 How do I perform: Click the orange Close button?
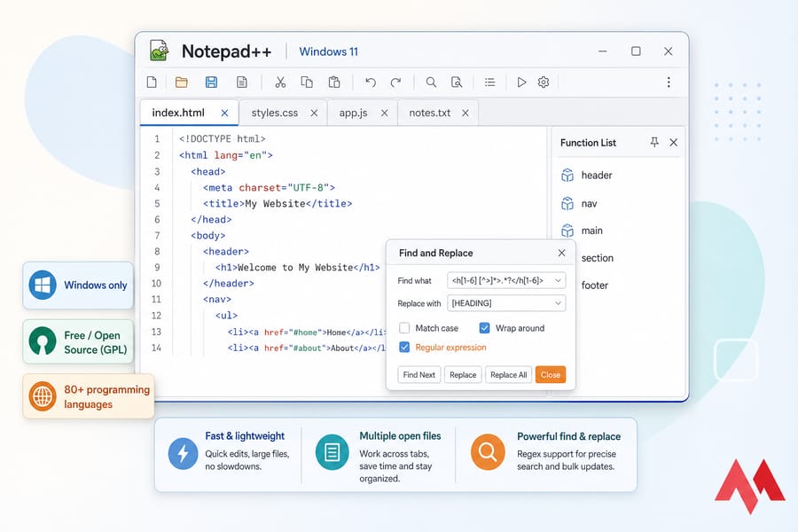tap(550, 375)
